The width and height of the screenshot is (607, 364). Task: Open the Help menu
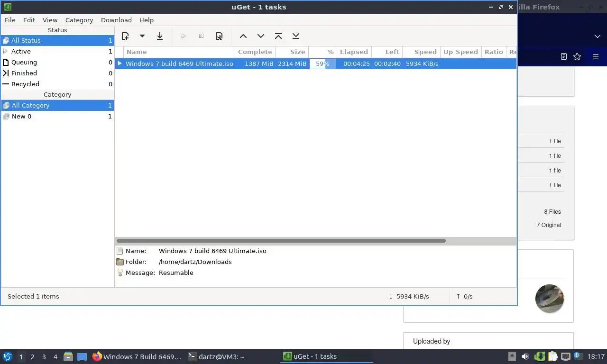tap(147, 20)
